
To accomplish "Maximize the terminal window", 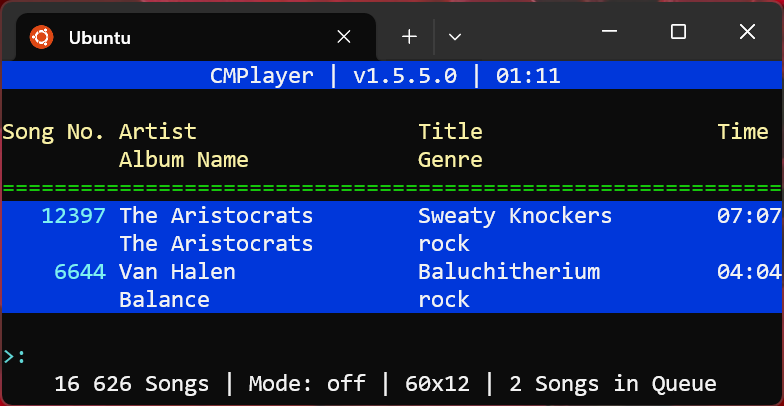I will 678,32.
